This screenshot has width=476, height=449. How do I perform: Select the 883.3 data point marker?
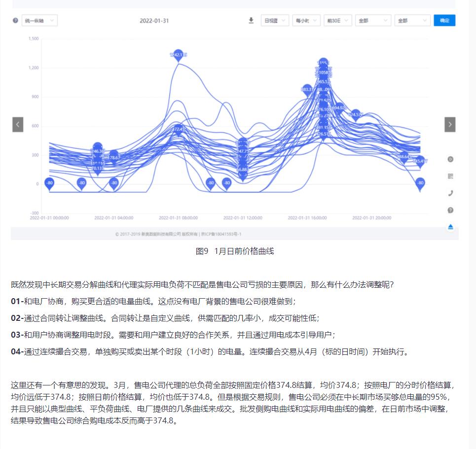coord(307,90)
